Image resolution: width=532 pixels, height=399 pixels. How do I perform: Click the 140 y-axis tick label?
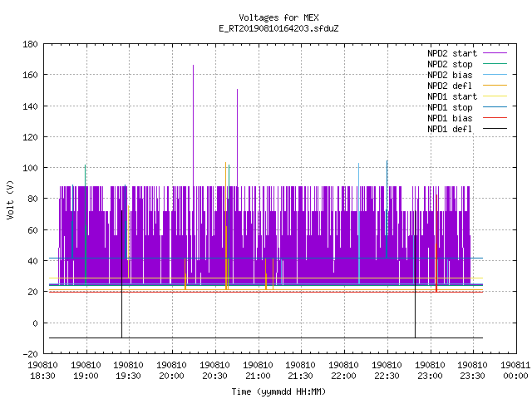tap(30, 106)
